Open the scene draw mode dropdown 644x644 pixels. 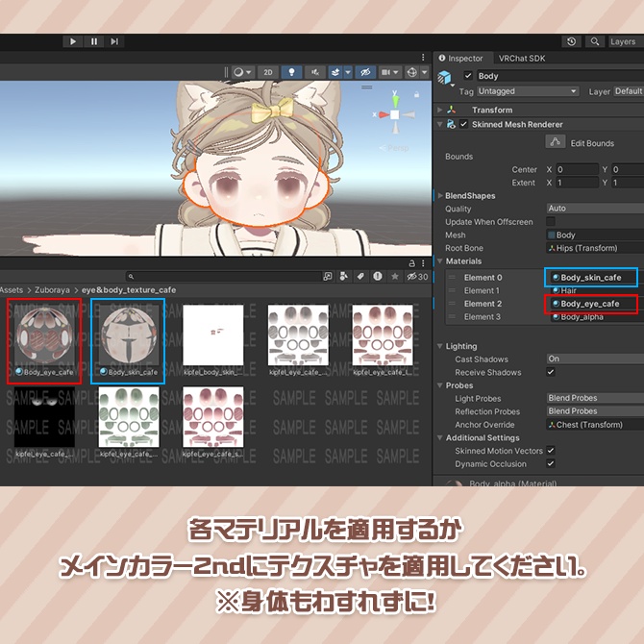tap(243, 72)
